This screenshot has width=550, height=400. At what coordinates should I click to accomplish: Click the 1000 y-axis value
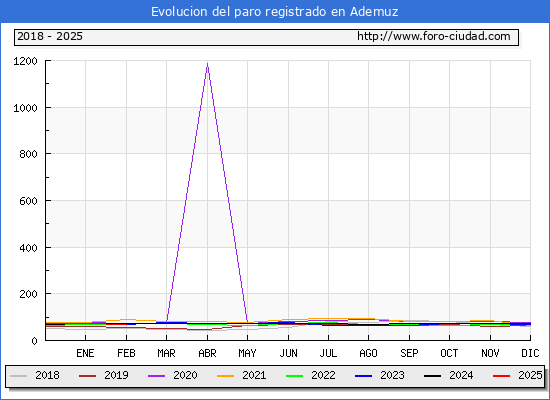pyautogui.click(x=25, y=108)
